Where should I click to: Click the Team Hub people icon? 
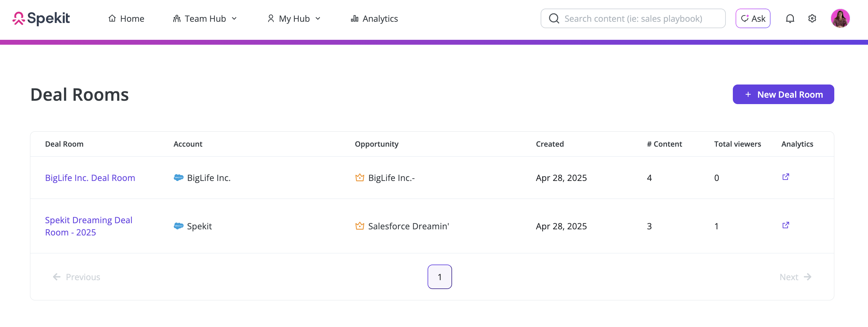[177, 18]
